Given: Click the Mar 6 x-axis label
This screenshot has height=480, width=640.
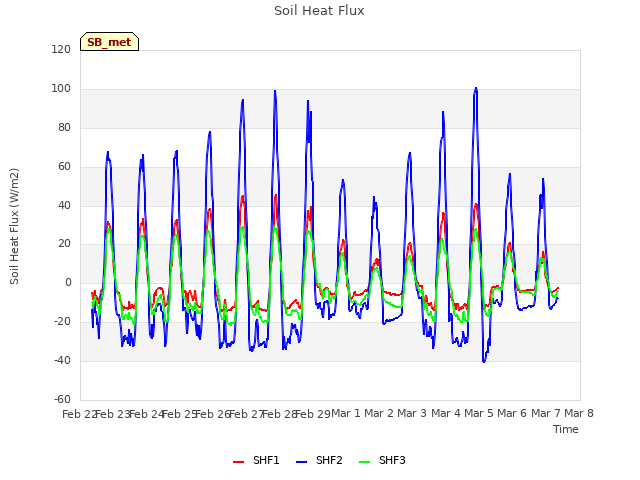Looking at the screenshot, I should (x=512, y=413).
